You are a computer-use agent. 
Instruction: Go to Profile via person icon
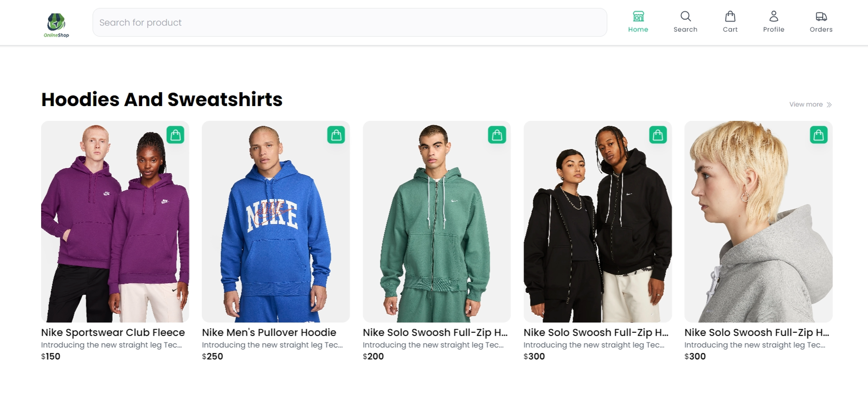773,17
